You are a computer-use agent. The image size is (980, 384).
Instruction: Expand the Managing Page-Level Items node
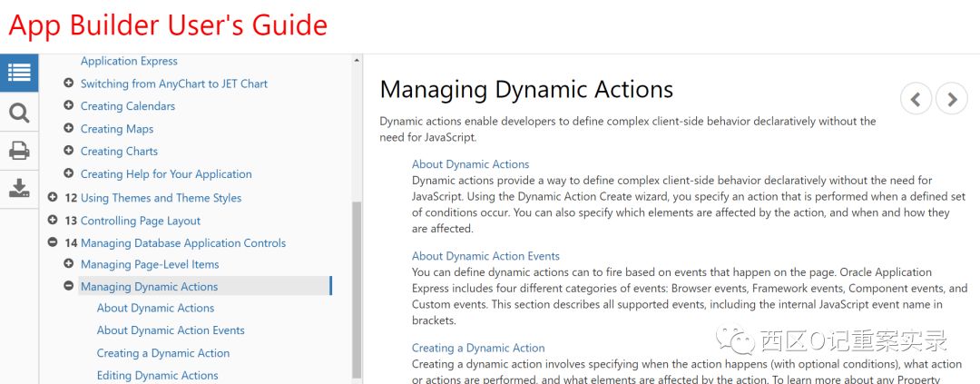click(69, 264)
